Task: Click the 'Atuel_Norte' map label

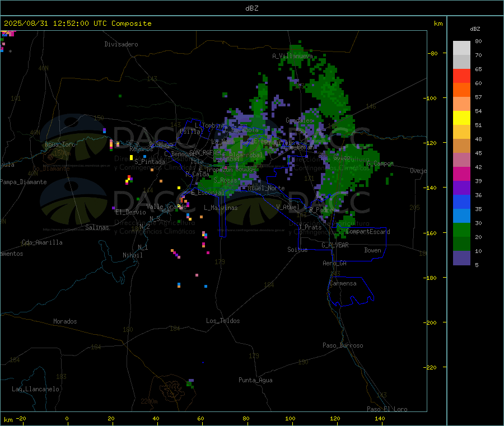Action: click(266, 188)
